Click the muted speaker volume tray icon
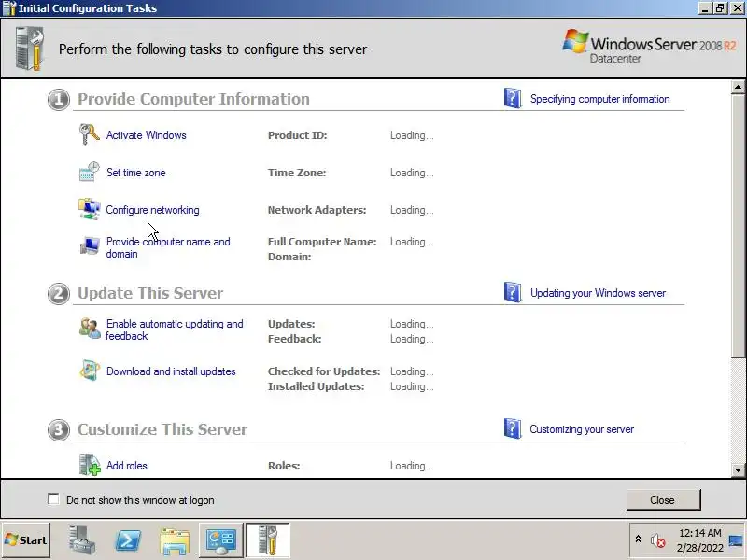This screenshot has height=560, width=747. pyautogui.click(x=658, y=540)
